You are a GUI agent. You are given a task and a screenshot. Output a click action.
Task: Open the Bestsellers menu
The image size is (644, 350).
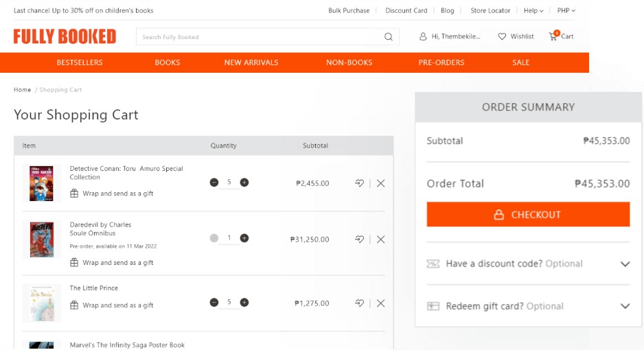pos(80,62)
